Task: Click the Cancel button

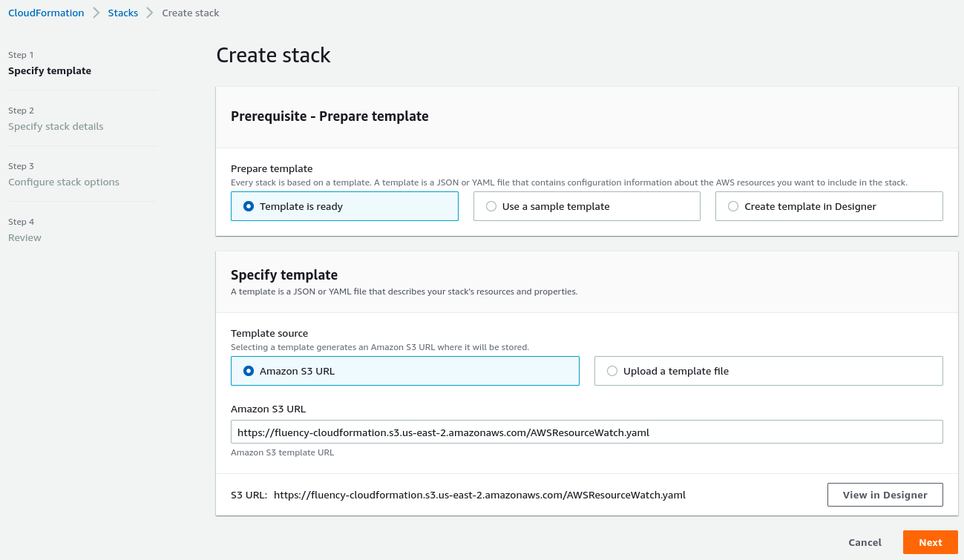Action: (x=865, y=542)
